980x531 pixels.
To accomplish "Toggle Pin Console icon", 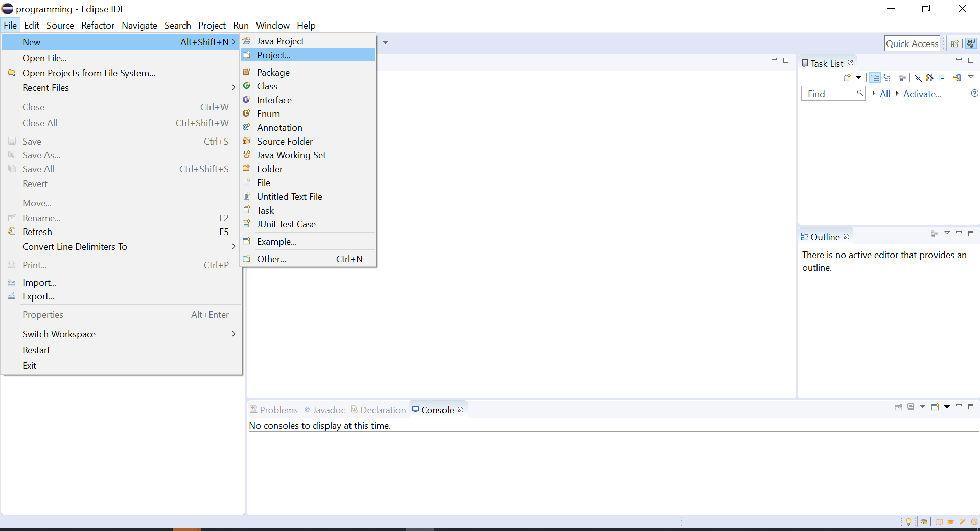I will pyautogui.click(x=899, y=407).
